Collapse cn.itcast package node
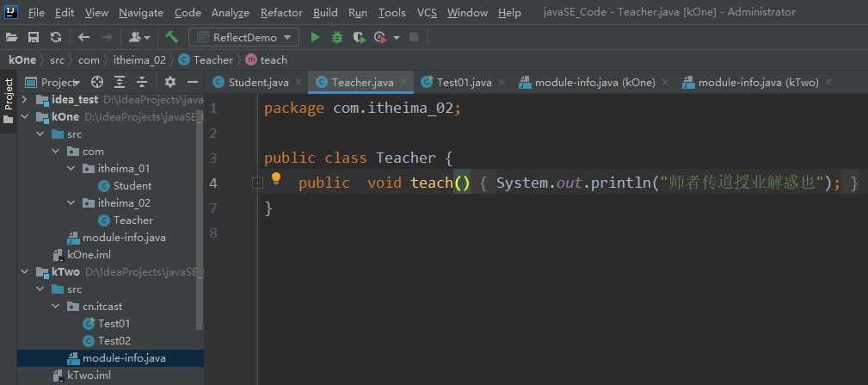The width and height of the screenshot is (868, 385). point(55,307)
